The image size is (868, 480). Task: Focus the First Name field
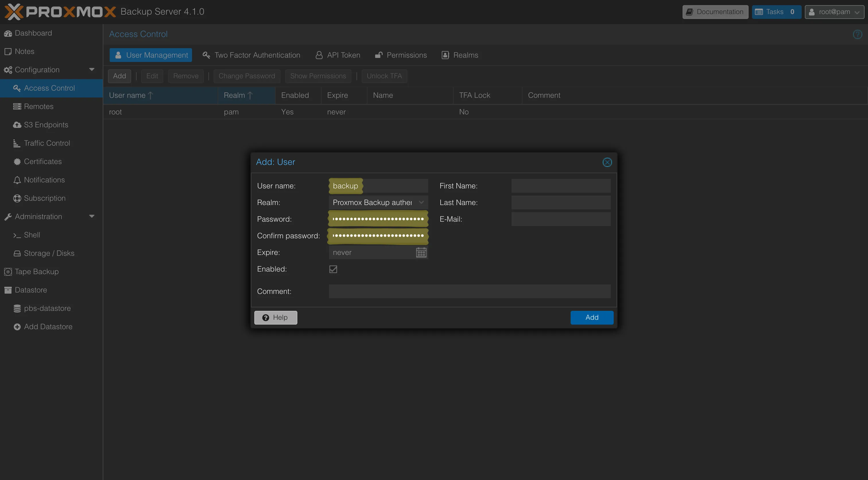tap(561, 186)
